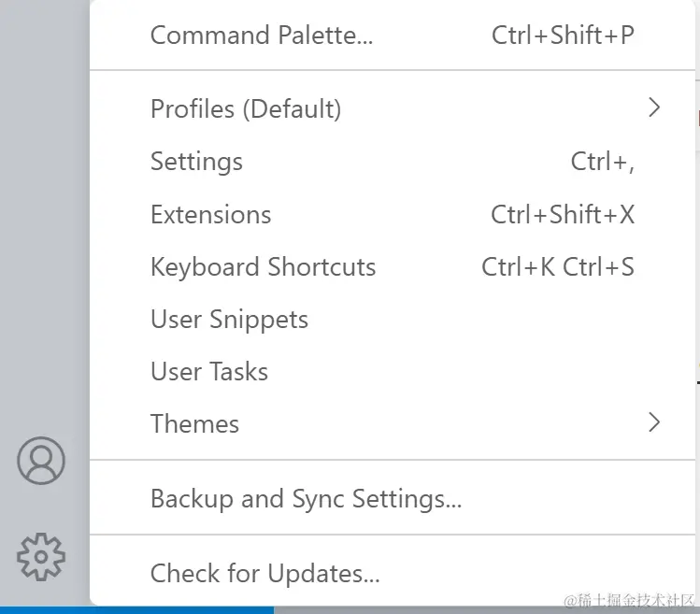This screenshot has width=700, height=614.
Task: Open the Accounts icon in activity bar
Action: tap(41, 461)
